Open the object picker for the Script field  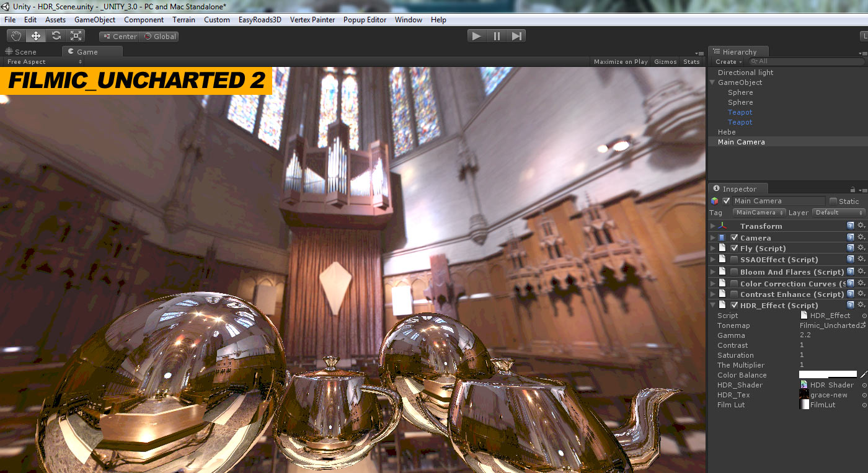(x=864, y=316)
